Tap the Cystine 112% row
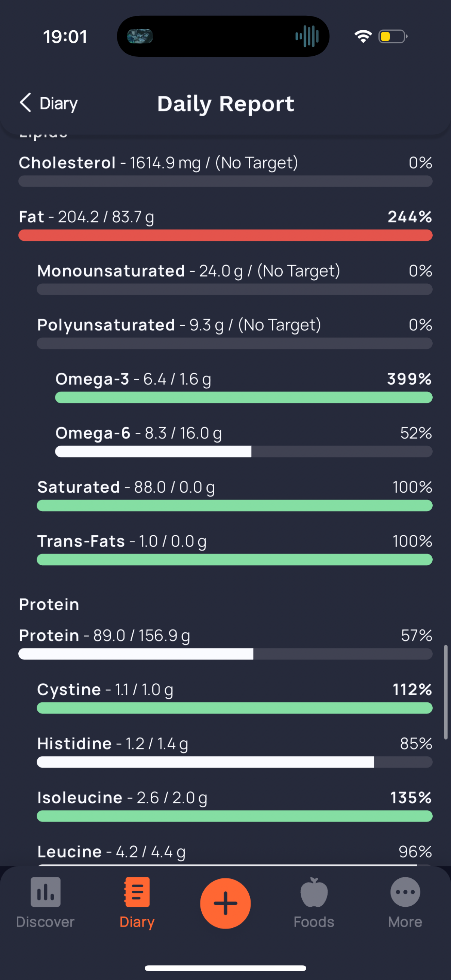The image size is (451, 980). coord(234,690)
